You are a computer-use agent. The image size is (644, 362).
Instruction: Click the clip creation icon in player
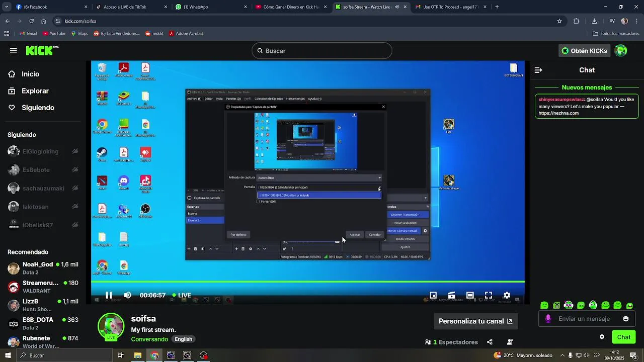451,295
